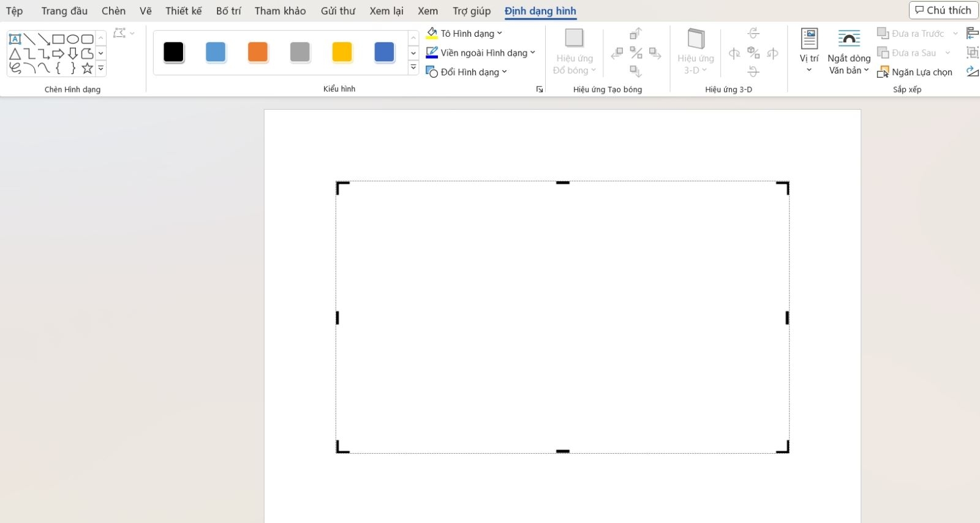Open Kiểu hình dialog launcher
This screenshot has height=523, width=980.
(540, 89)
